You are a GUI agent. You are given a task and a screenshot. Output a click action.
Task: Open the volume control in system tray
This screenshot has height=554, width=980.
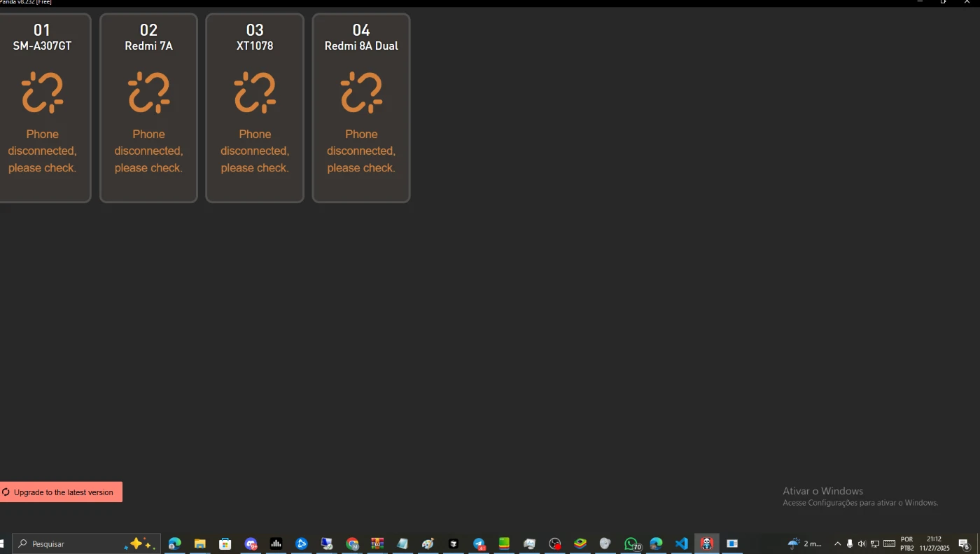(862, 543)
